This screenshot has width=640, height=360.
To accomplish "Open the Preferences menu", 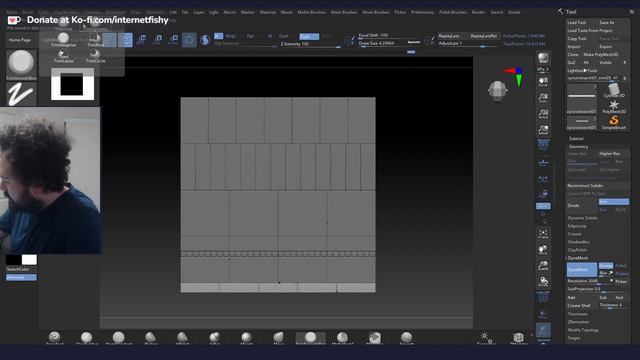I will point(422,12).
